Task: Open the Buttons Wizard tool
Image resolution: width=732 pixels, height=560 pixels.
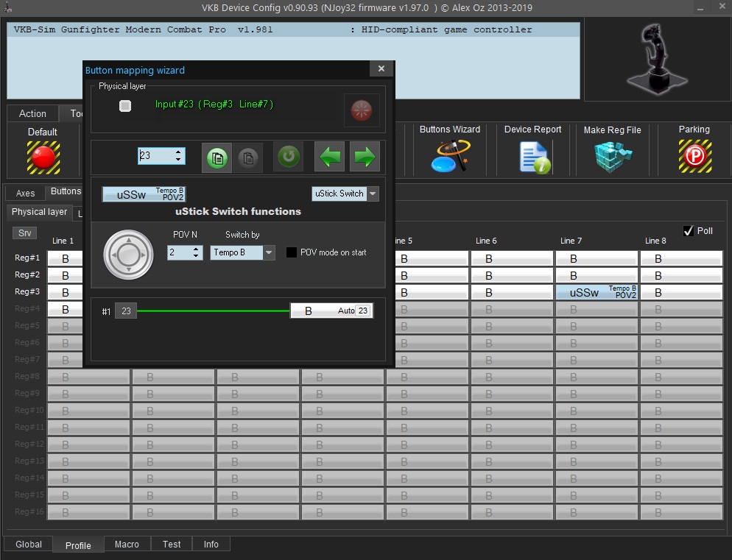Action: [449, 156]
